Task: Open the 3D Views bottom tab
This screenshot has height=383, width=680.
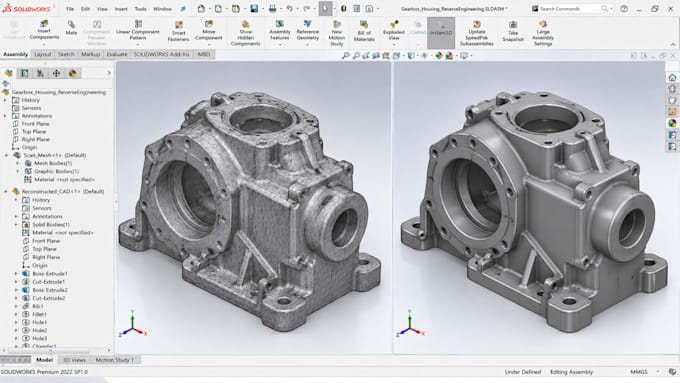Action: (74, 360)
